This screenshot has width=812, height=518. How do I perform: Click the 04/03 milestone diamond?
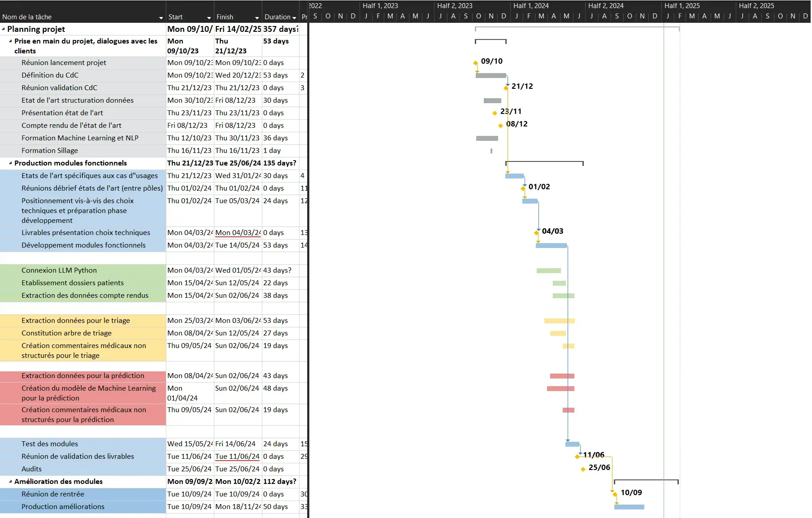[x=537, y=233]
